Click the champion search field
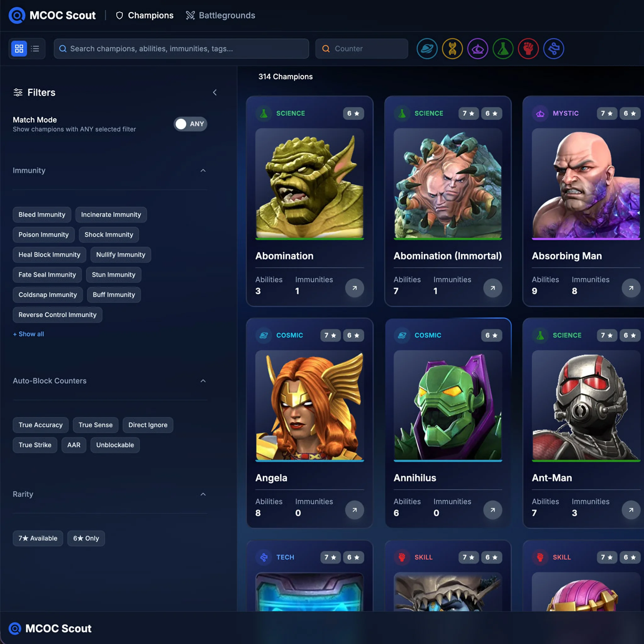Viewport: 644px width, 644px height. click(181, 49)
